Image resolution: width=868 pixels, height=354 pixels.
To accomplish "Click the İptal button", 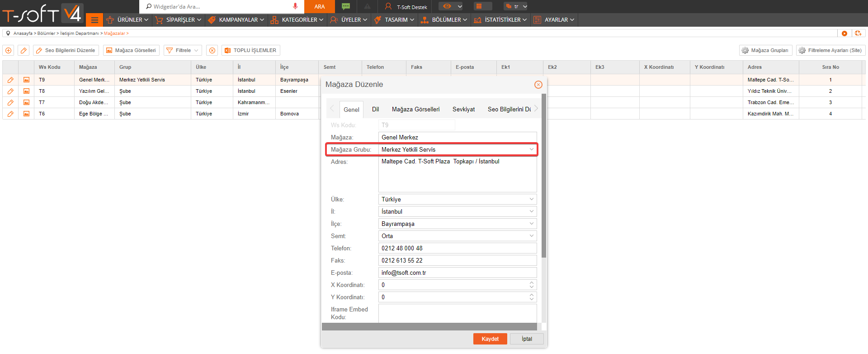I will (x=527, y=339).
